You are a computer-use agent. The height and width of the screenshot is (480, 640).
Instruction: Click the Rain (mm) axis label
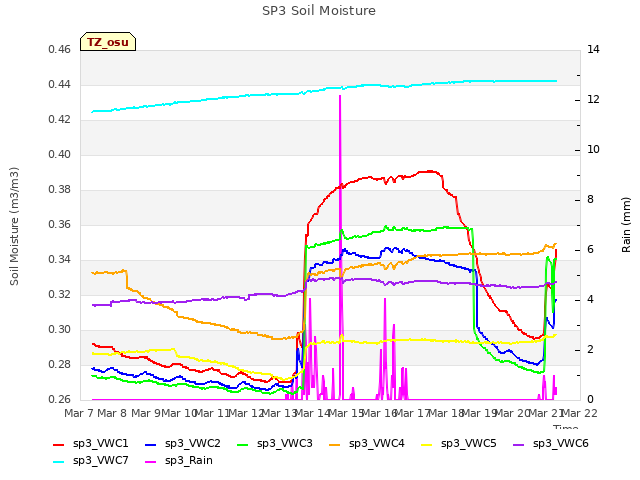tap(626, 225)
